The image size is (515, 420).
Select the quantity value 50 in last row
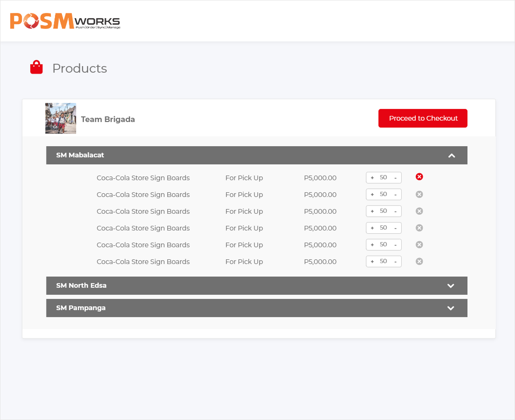coord(383,261)
